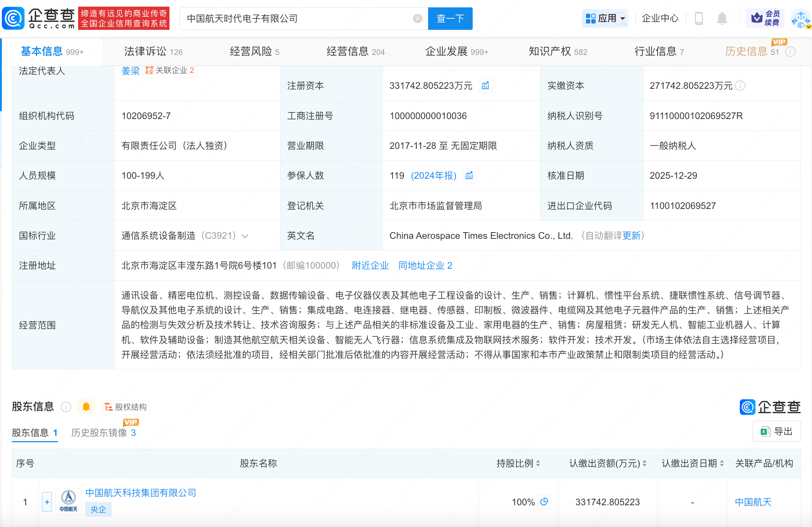Clear the search box with X icon
812x527 pixels.
tap(417, 18)
